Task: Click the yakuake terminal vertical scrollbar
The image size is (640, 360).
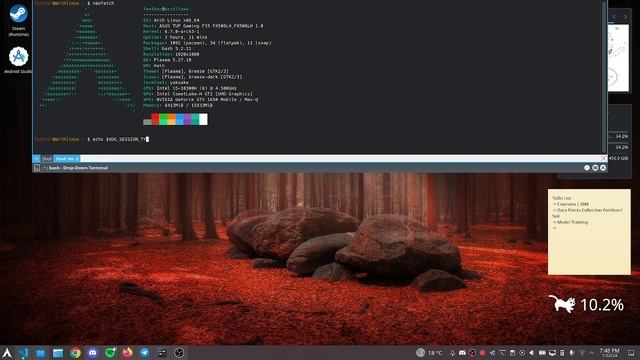Action: pos(604,77)
